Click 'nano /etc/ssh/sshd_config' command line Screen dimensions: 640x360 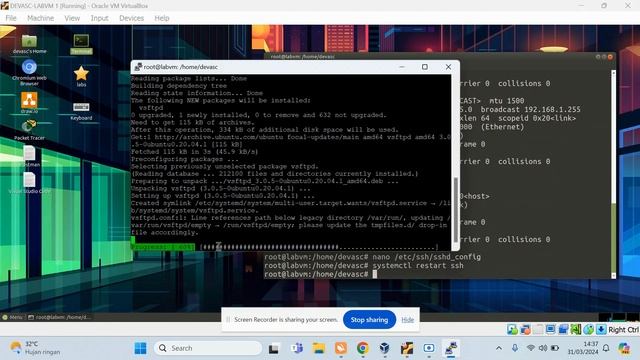click(x=427, y=257)
